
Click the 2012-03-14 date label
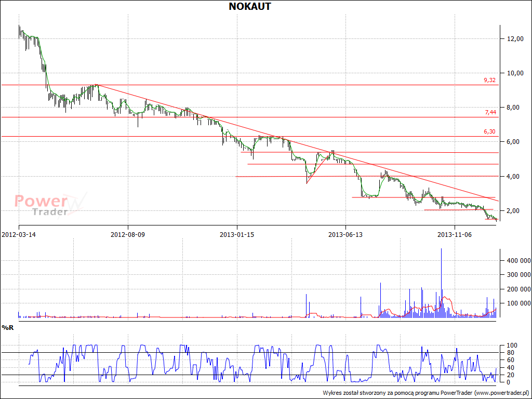19,234
